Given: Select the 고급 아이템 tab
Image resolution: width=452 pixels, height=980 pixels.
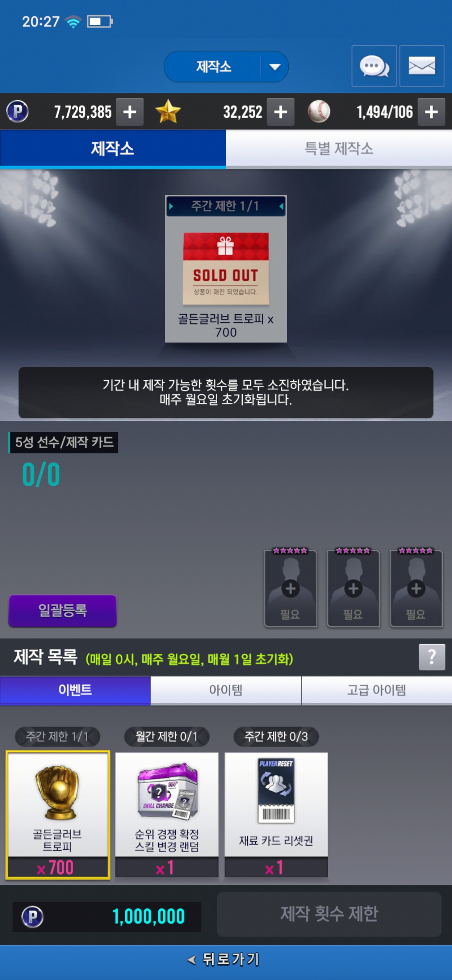Looking at the screenshot, I should [x=377, y=690].
